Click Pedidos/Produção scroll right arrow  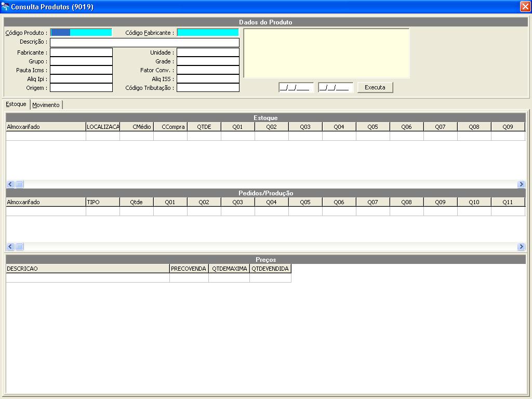[x=522, y=247]
